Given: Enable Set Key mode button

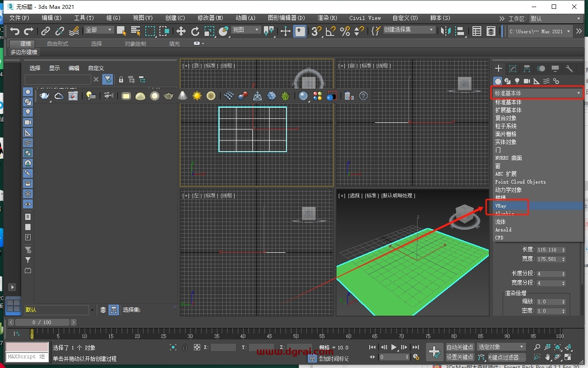Looking at the screenshot, I should (460, 357).
